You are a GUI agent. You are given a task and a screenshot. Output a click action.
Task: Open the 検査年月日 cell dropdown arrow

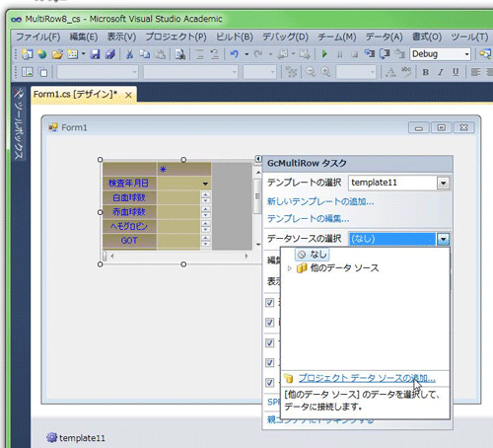point(205,184)
